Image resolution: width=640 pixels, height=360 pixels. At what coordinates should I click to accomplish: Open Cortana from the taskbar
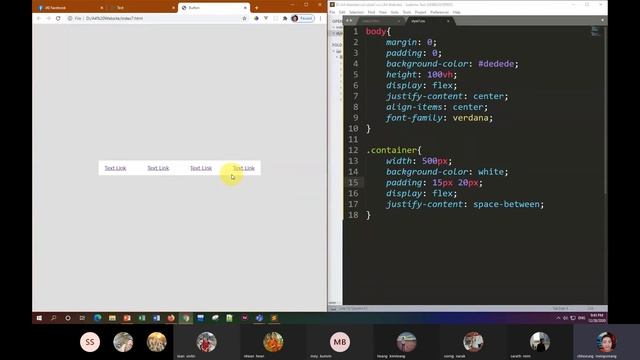click(x=68, y=318)
